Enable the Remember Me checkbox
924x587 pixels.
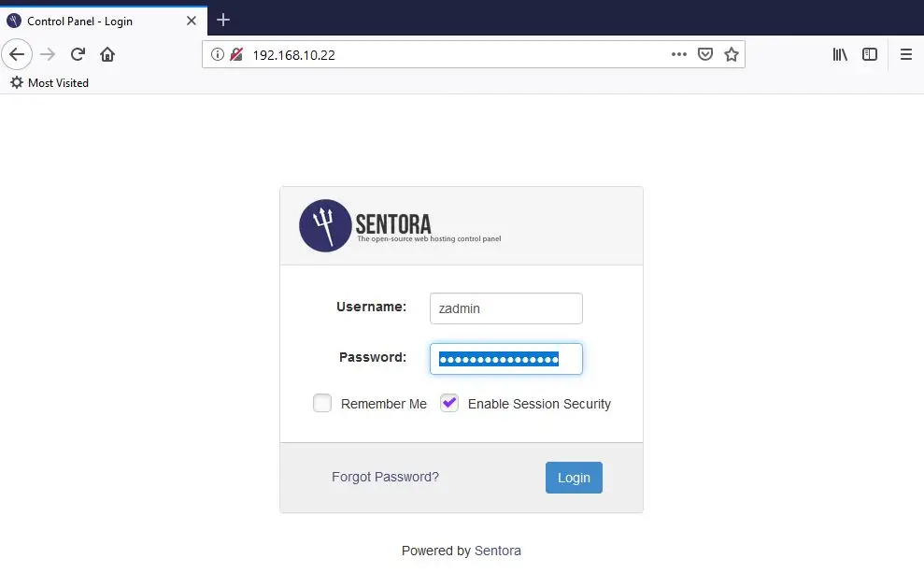tap(321, 403)
